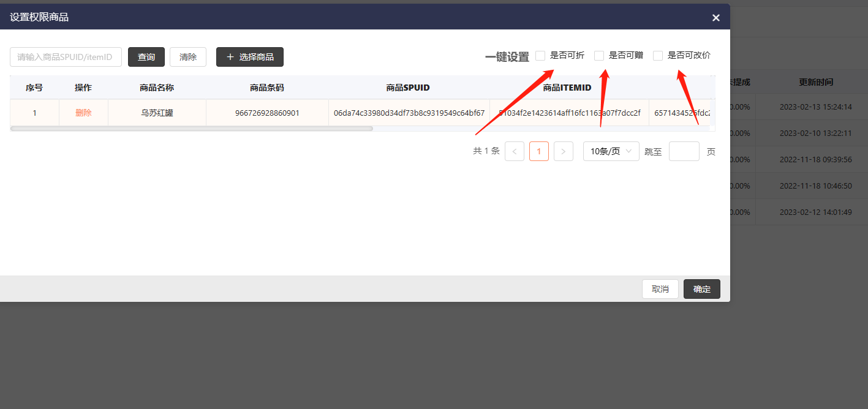The height and width of the screenshot is (409, 868).
Task: Toggle the 是否可赠 checkbox
Action: click(x=599, y=56)
